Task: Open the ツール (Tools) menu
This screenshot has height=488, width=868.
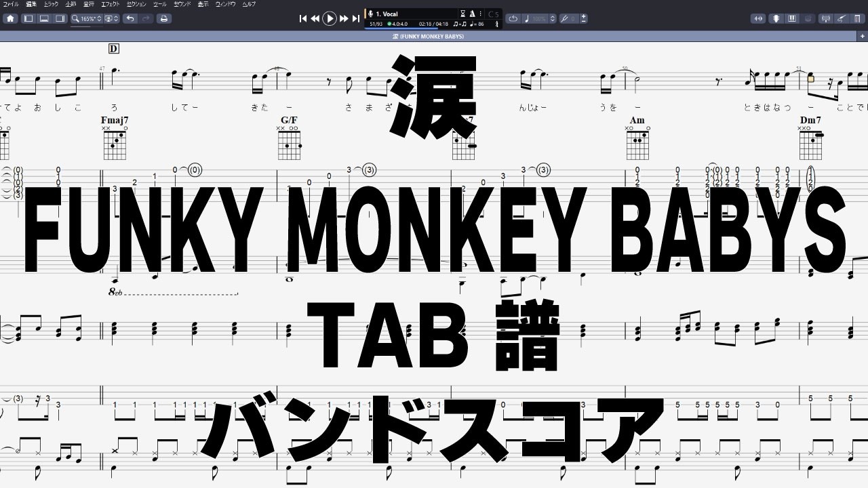Action: click(x=160, y=4)
